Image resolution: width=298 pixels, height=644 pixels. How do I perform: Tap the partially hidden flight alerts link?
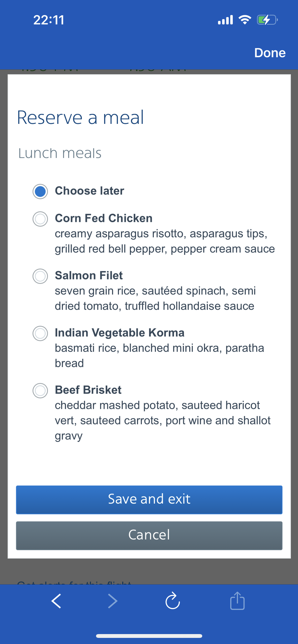coord(74,582)
